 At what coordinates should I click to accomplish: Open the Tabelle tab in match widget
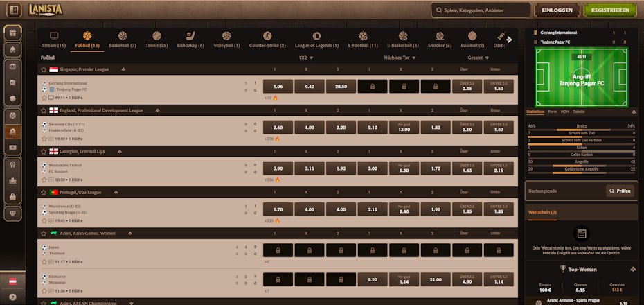click(x=579, y=112)
